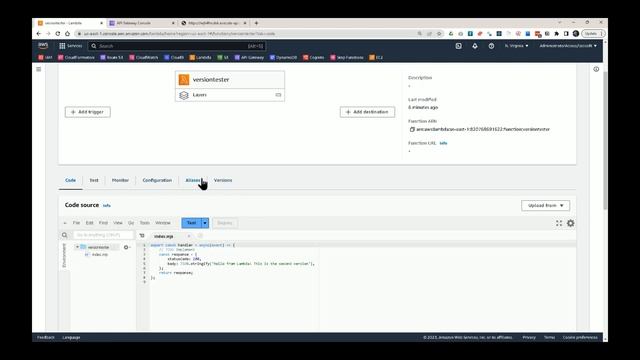This screenshot has height=360, width=640.
Task: Open the View menu in code editor
Action: (x=118, y=223)
